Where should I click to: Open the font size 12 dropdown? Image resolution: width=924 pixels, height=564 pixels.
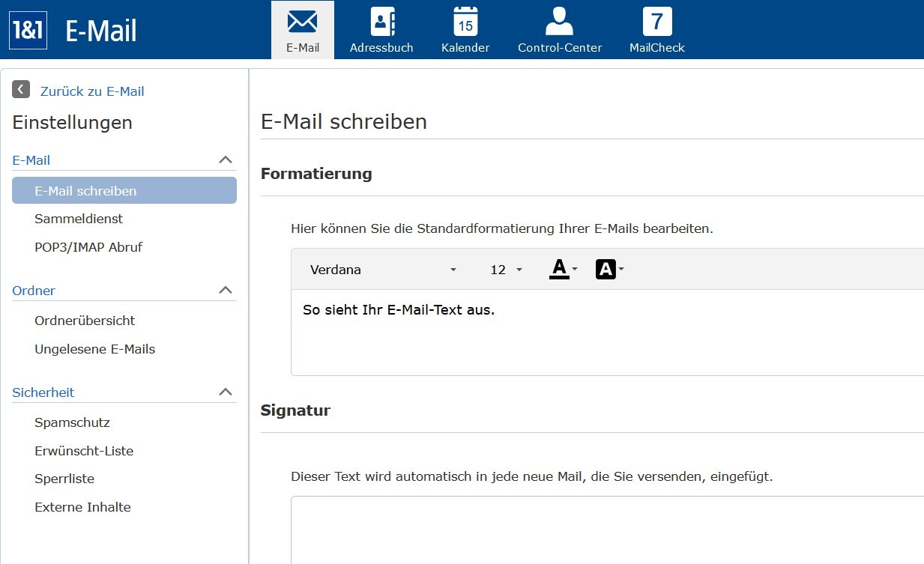coord(506,270)
